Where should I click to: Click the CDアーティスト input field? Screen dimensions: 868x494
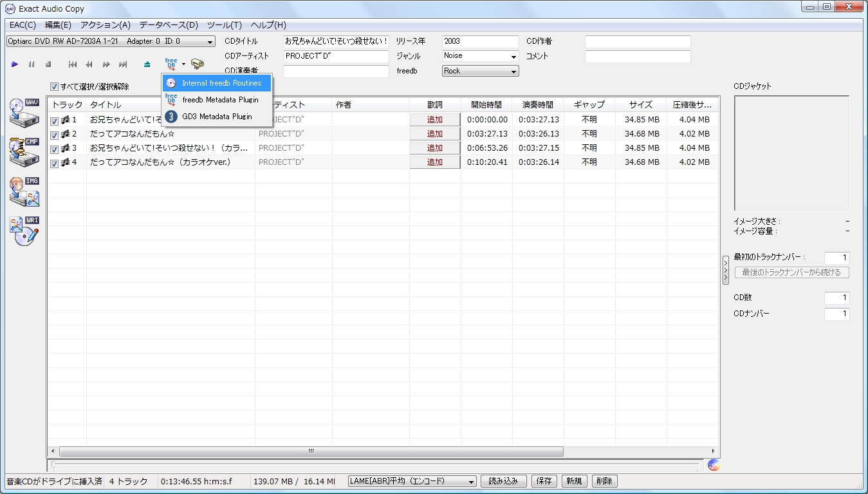(337, 56)
